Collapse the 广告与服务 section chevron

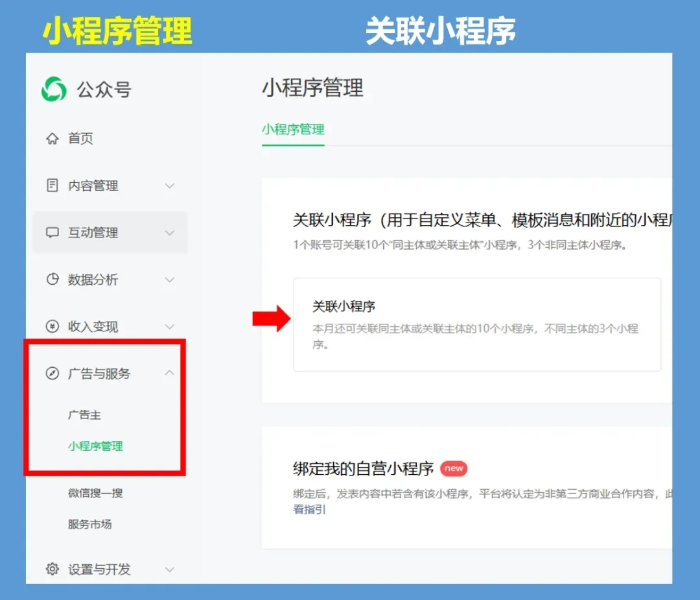169,373
